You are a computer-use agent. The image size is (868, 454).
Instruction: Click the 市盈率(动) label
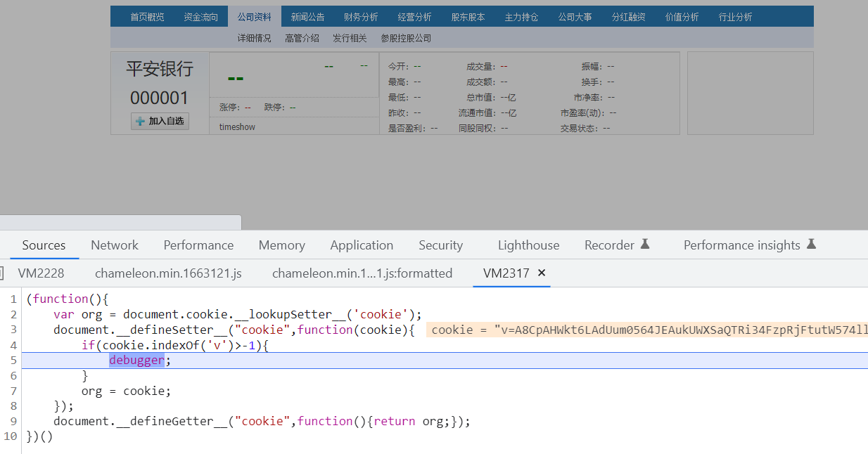point(583,112)
